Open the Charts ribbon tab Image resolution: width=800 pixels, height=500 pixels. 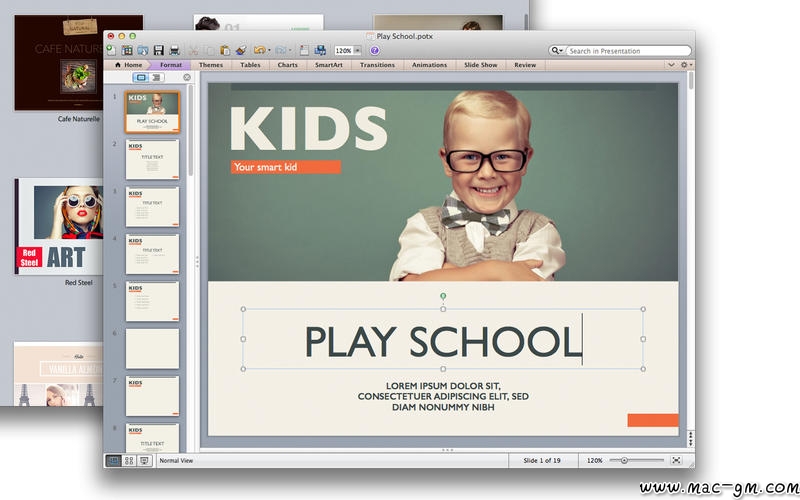(287, 65)
